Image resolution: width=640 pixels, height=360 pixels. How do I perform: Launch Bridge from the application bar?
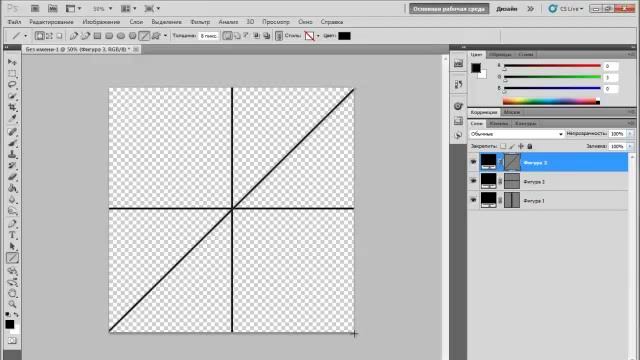pyautogui.click(x=35, y=9)
